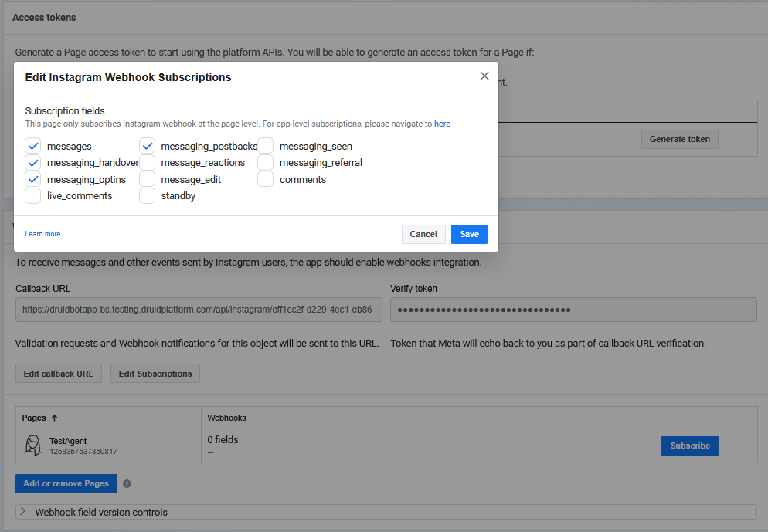Close the Edit Instagram Webhook Subscriptions dialog
768x532 pixels.
tap(484, 76)
